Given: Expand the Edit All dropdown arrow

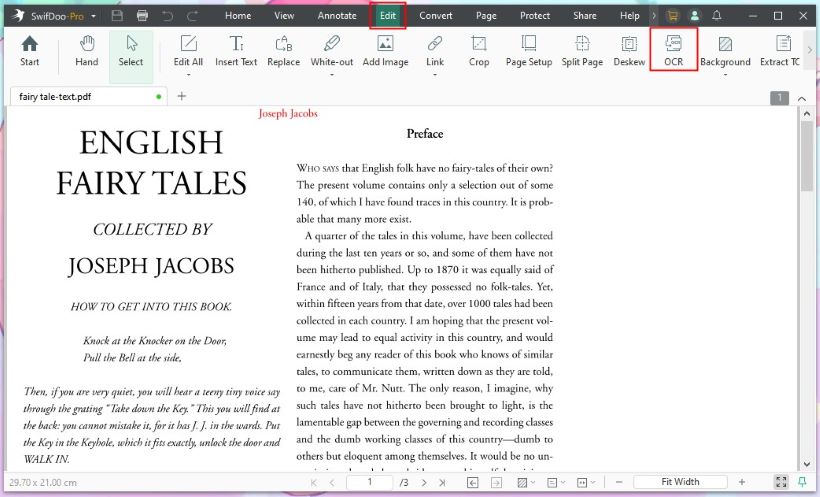Looking at the screenshot, I should pos(188,75).
